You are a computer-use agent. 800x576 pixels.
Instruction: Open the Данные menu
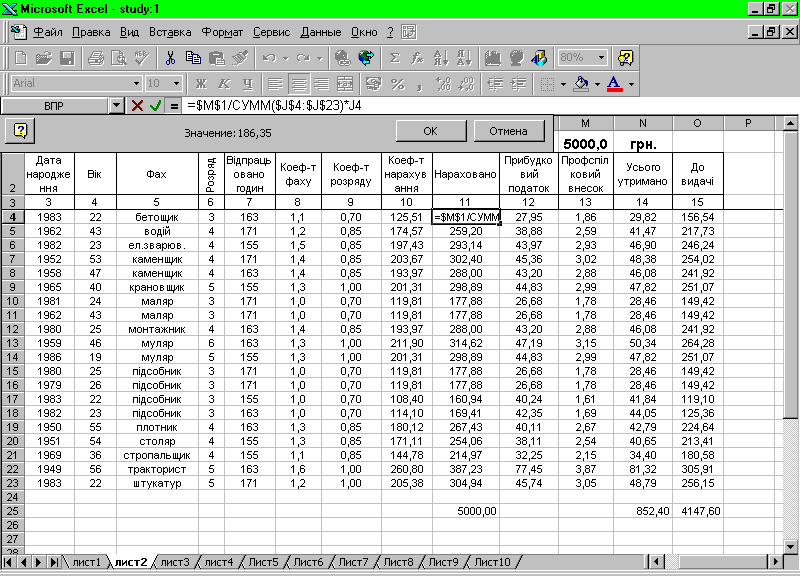(321, 32)
